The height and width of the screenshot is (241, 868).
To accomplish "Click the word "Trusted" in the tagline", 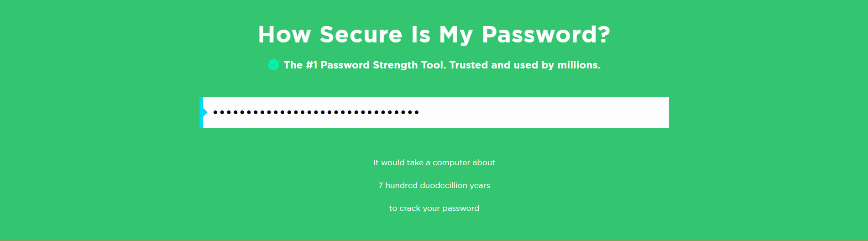I will [468, 65].
